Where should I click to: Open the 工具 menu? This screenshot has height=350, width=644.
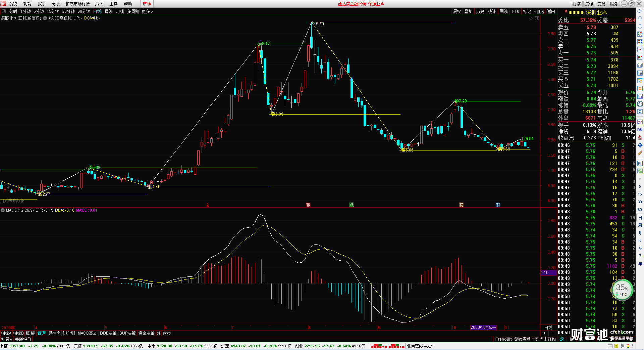113,4
